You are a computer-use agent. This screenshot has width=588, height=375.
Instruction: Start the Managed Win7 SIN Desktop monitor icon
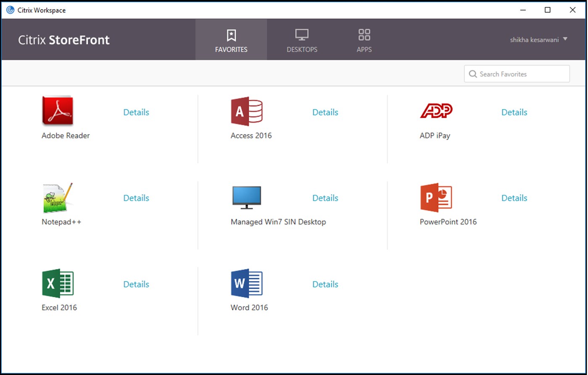click(247, 198)
